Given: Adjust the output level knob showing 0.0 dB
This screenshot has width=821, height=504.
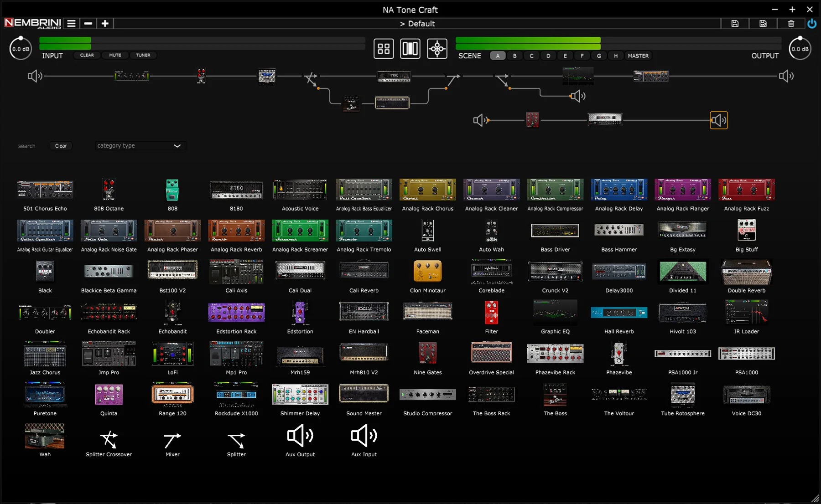Looking at the screenshot, I should [x=800, y=48].
